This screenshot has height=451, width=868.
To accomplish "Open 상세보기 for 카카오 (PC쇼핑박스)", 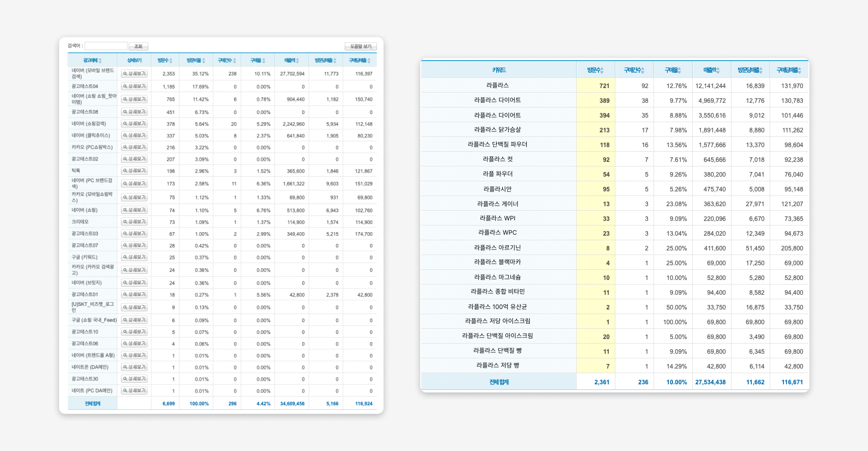I will pyautogui.click(x=134, y=147).
